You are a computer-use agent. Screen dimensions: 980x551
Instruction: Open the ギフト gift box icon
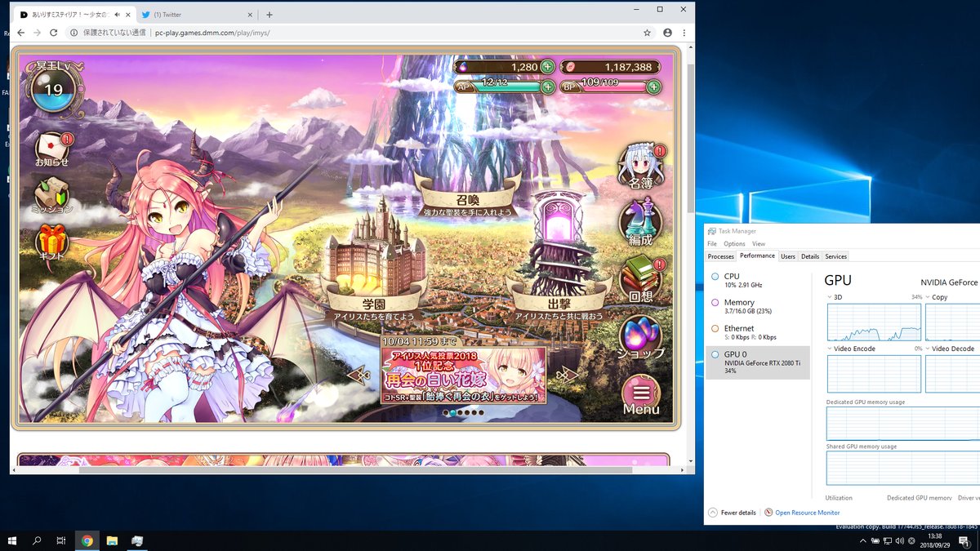[x=52, y=242]
